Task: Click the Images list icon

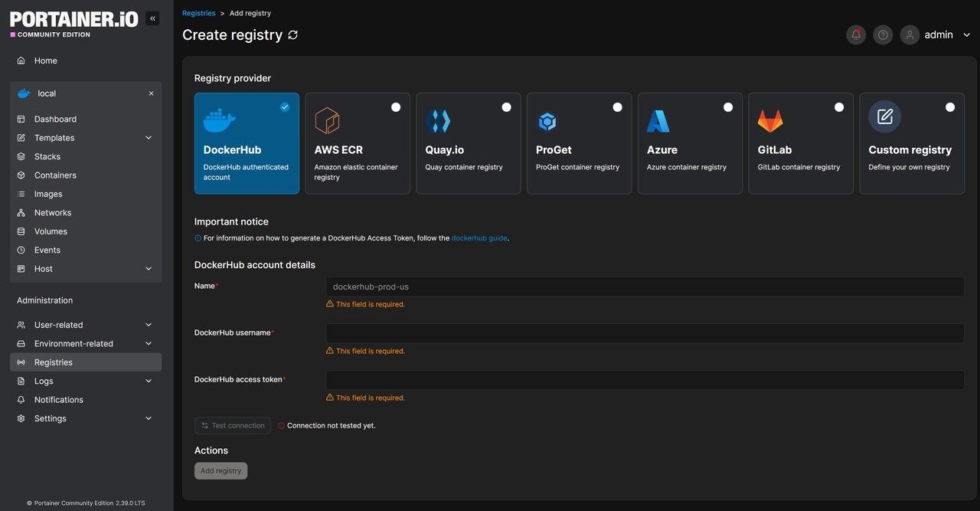Action: pos(21,194)
